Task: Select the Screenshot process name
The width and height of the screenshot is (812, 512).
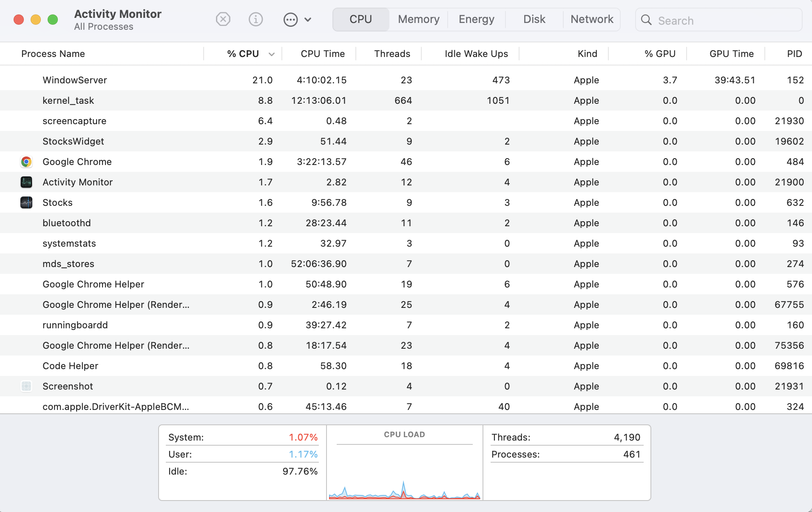Action: tap(68, 386)
